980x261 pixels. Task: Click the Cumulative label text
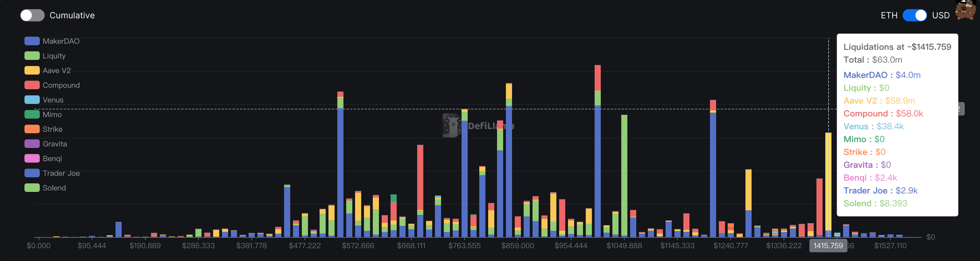coord(72,15)
